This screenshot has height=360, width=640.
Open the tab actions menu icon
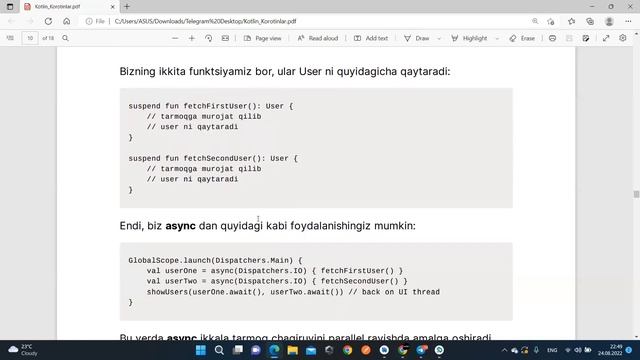10,7
